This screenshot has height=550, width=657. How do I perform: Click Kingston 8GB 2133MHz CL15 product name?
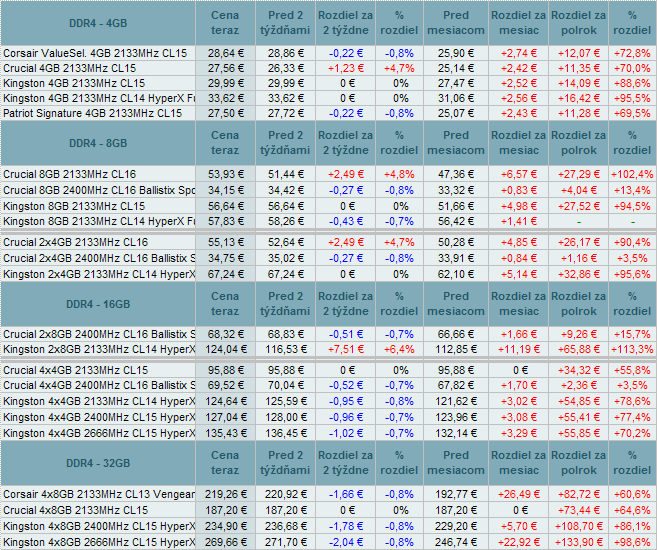click(74, 206)
